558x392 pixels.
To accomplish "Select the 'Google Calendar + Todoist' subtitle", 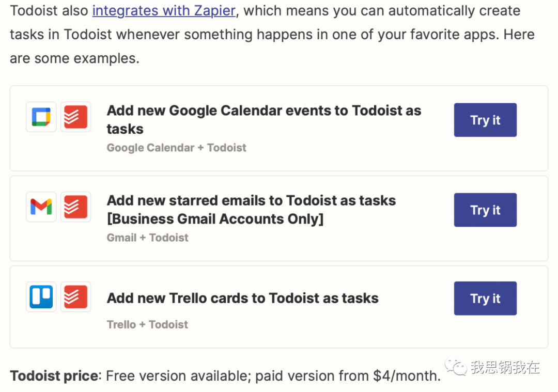I will [x=177, y=148].
